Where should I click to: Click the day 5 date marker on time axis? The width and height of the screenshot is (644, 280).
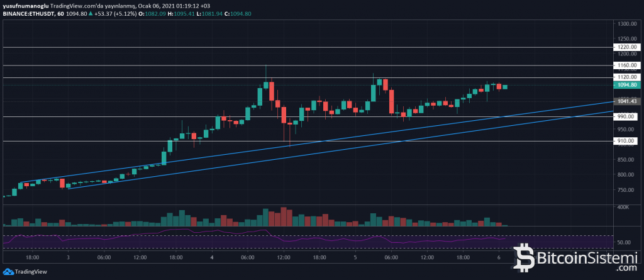[x=355, y=258]
